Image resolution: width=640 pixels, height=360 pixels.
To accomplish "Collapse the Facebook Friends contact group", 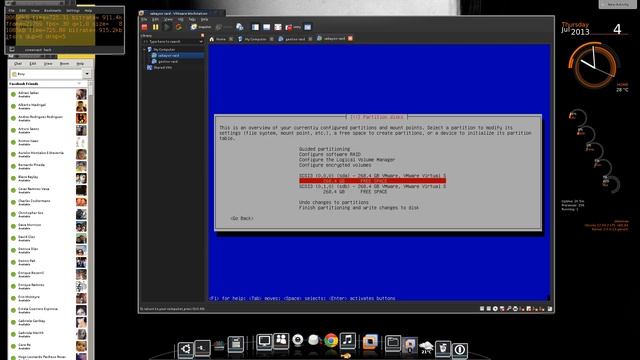I will coord(79,84).
